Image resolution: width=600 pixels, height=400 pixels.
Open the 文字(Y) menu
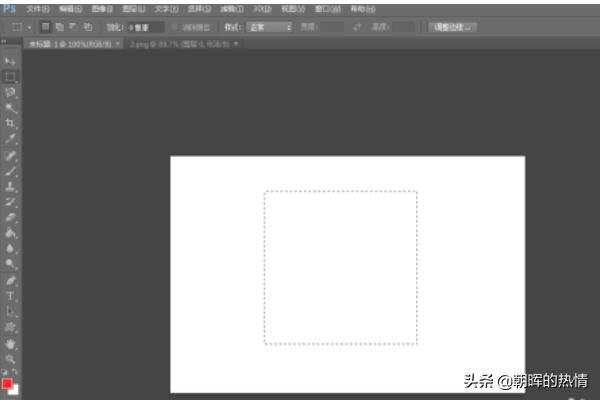(166, 9)
